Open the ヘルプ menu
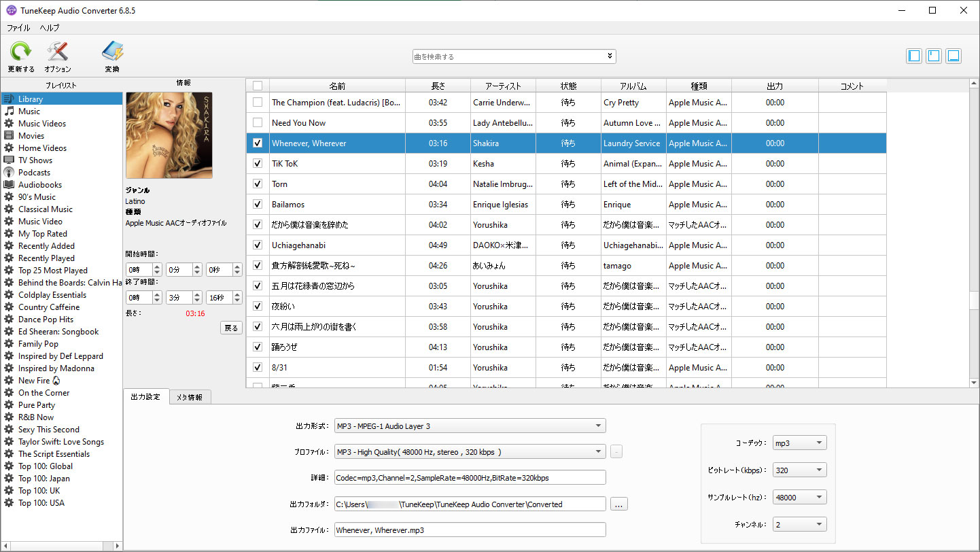Viewport: 980px width, 552px height. pos(50,28)
